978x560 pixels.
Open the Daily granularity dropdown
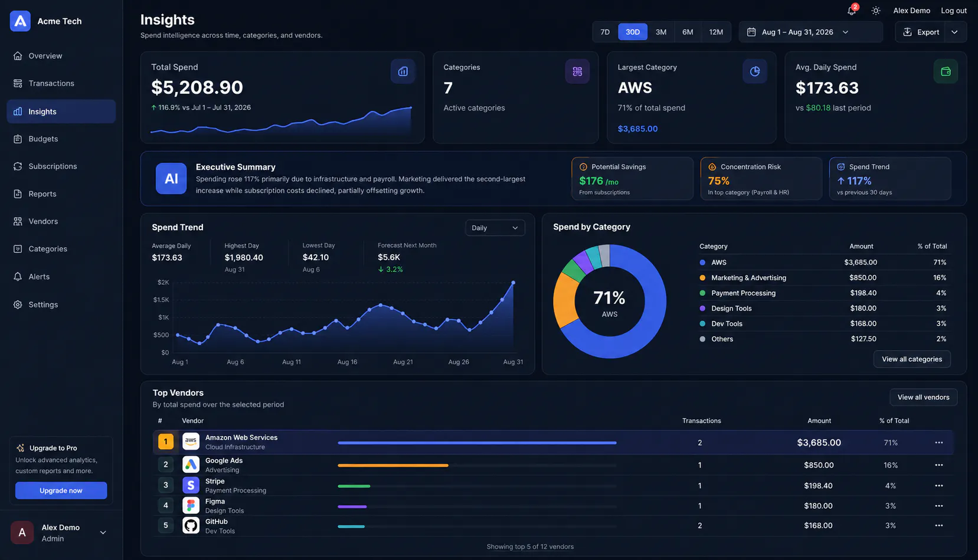pos(495,228)
